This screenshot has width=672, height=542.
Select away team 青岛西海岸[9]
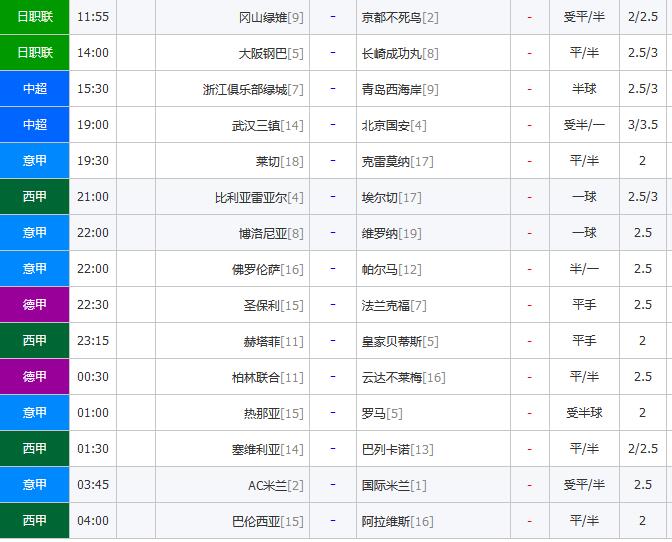click(400, 89)
